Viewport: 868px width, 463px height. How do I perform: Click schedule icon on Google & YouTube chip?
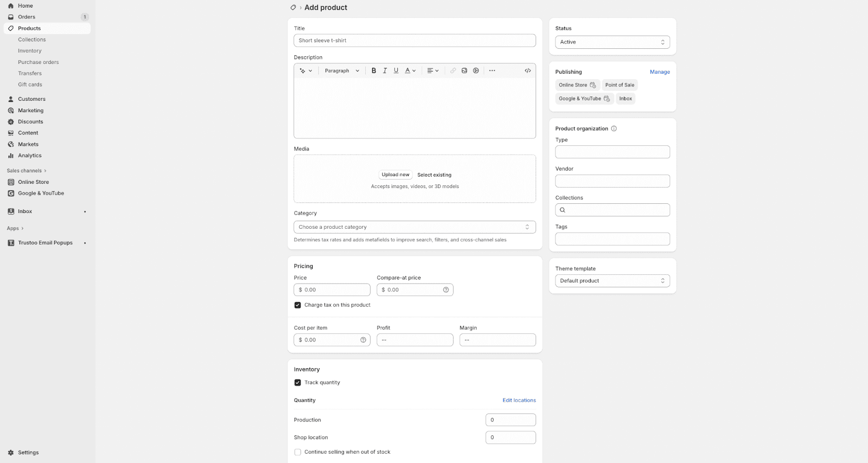607,99
